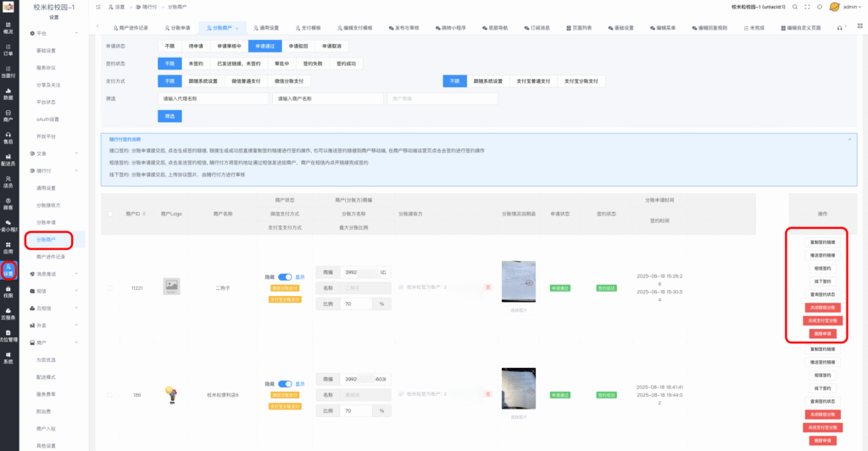Tick the checkbox for merchant 11221
868x451 pixels.
click(x=109, y=287)
